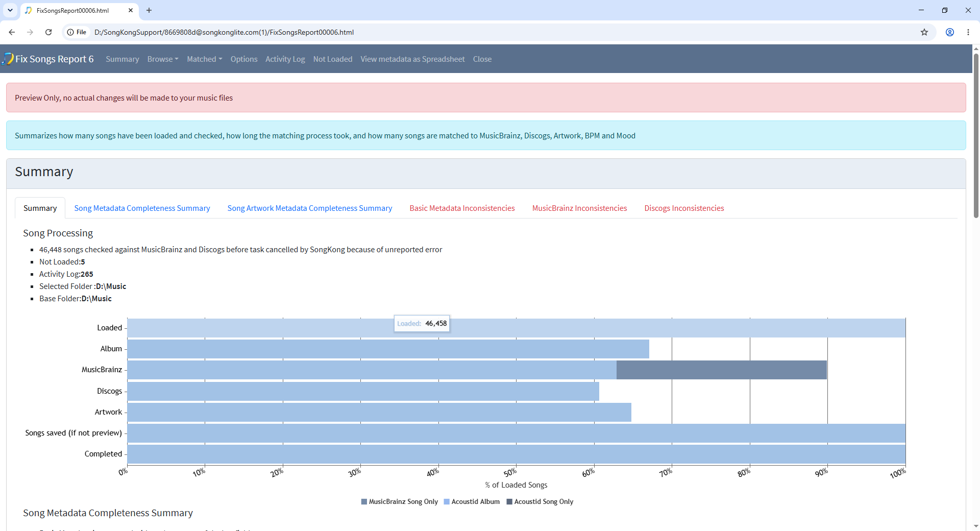The height and width of the screenshot is (531, 980).
Task: Click the 'Selected Folder :D:\Music' entry
Action: 83,286
